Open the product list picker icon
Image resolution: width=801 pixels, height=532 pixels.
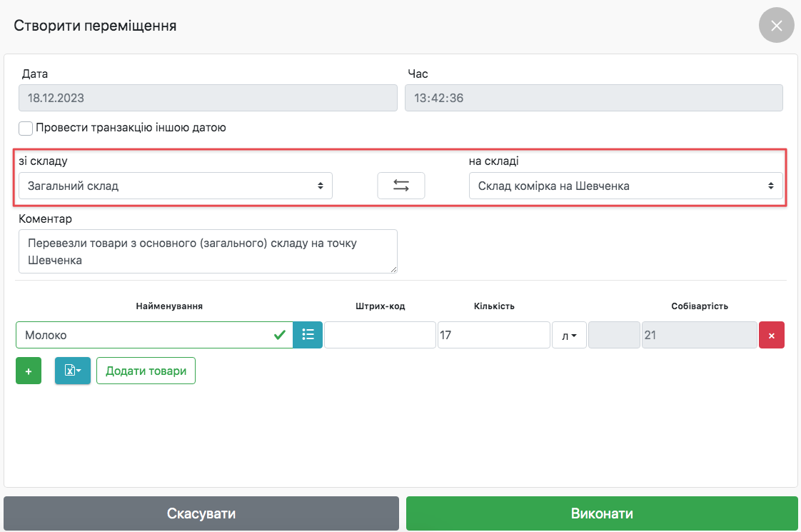(308, 334)
